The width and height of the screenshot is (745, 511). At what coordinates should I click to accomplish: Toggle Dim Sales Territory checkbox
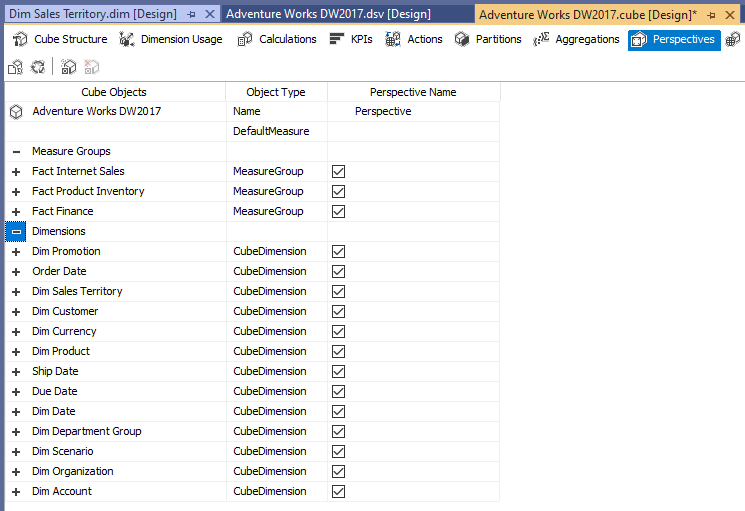point(338,291)
